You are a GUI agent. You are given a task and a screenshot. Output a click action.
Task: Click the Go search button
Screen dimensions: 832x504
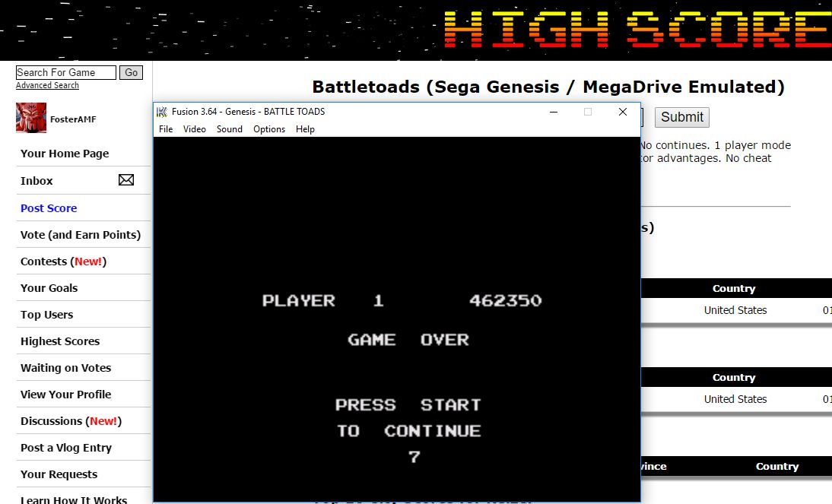click(131, 73)
